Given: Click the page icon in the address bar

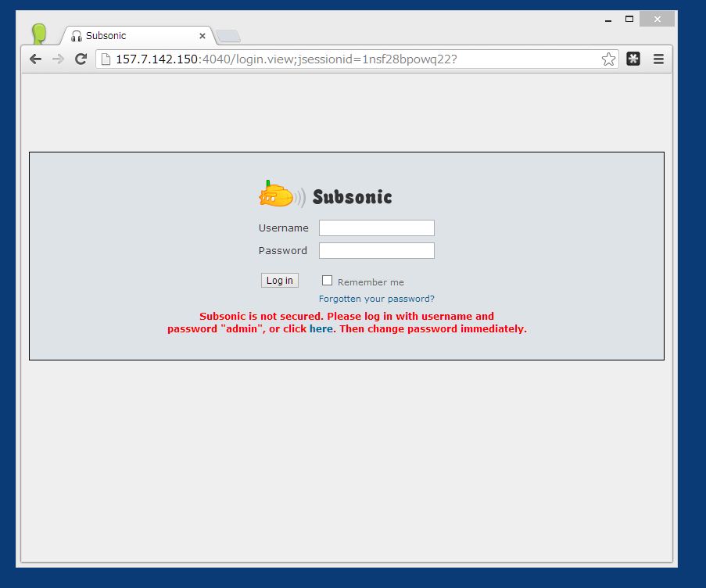Looking at the screenshot, I should 106,59.
